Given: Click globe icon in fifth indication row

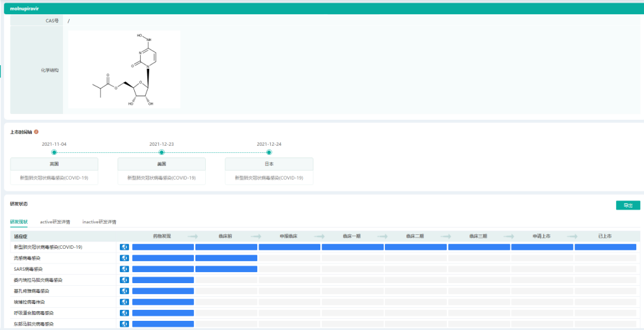Looking at the screenshot, I should click(124, 291).
